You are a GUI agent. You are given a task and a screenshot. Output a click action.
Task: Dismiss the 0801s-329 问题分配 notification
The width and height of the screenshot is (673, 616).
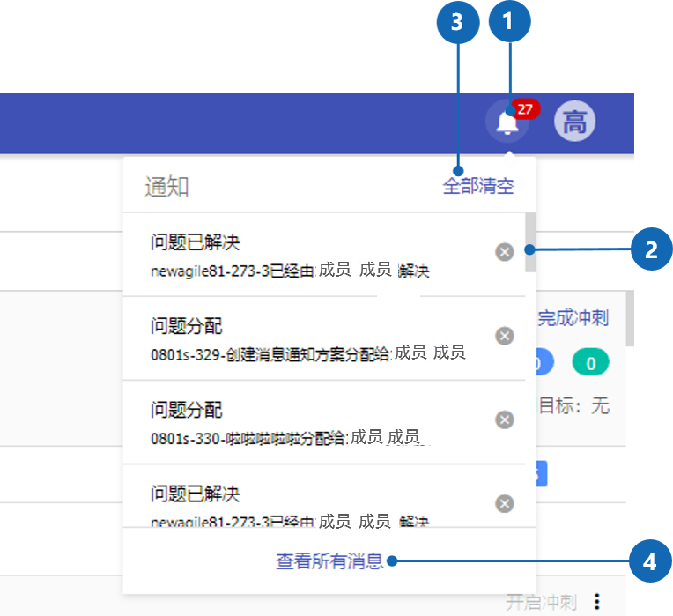[x=504, y=336]
